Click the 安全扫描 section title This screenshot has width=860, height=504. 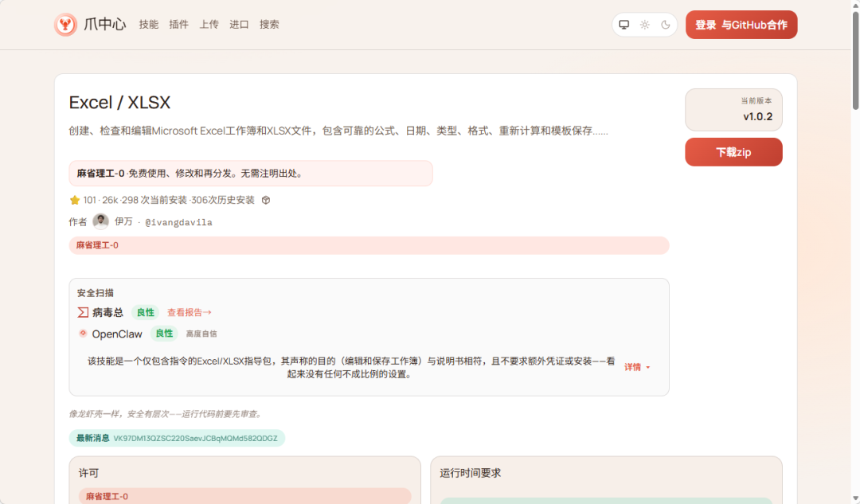tap(96, 294)
